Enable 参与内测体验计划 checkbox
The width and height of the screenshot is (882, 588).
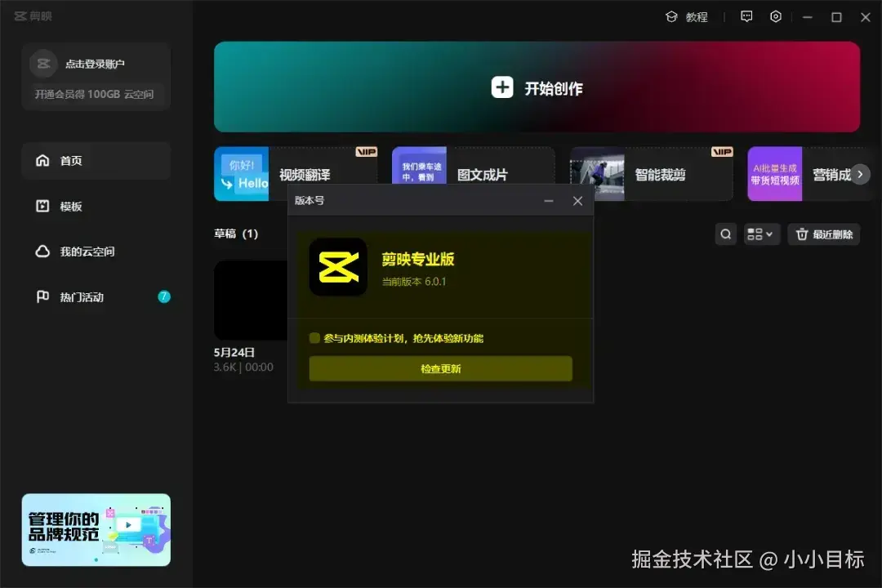click(x=314, y=338)
